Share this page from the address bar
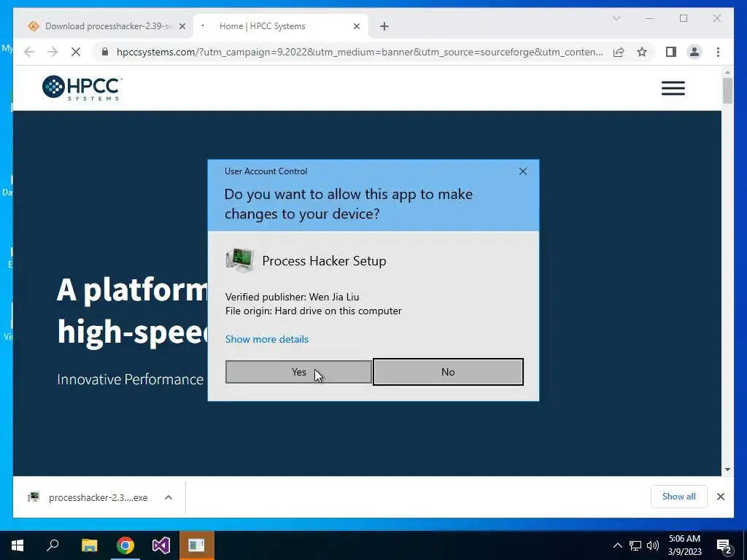This screenshot has width=747, height=560. (x=619, y=52)
